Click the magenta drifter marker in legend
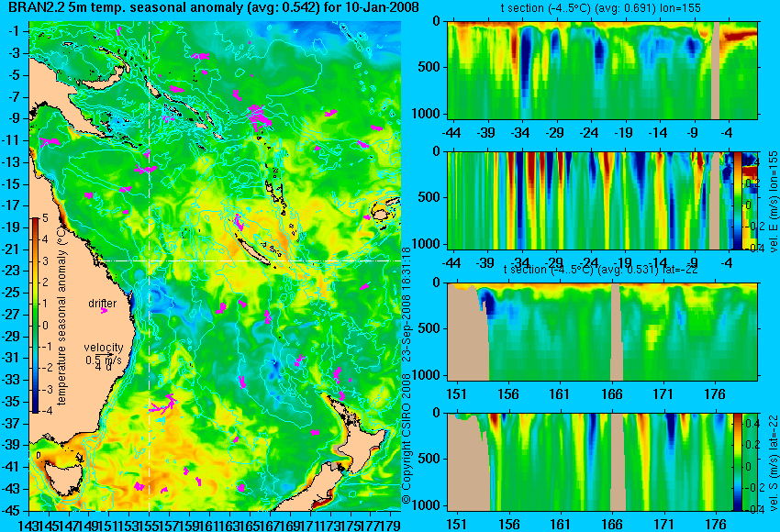Image resolution: width=780 pixels, height=532 pixels. click(104, 310)
